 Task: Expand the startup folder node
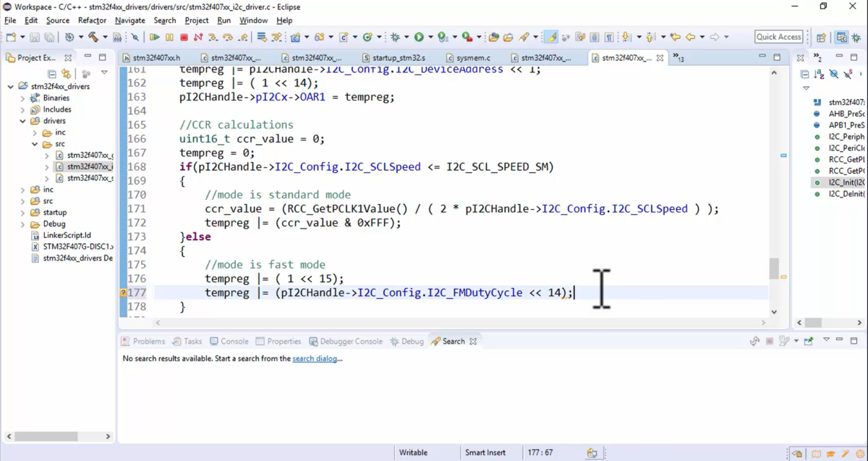click(22, 212)
